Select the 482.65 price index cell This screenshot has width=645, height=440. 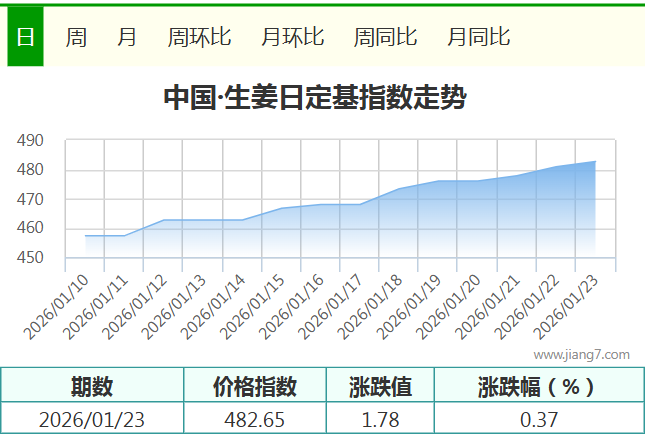(x=255, y=419)
